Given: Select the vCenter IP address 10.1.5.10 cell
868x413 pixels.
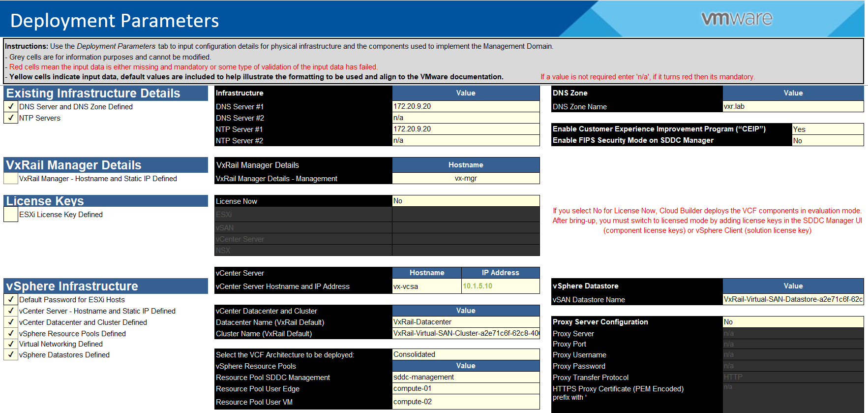Looking at the screenshot, I should point(501,286).
